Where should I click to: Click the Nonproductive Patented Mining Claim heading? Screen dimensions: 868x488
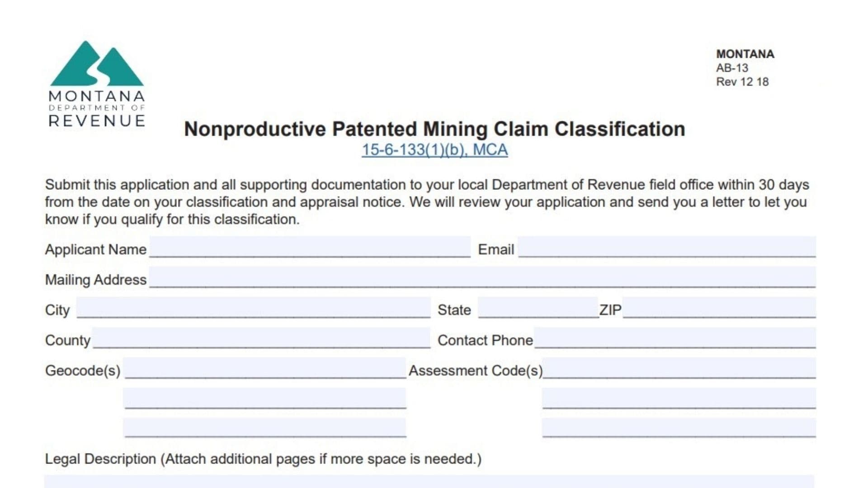point(434,129)
